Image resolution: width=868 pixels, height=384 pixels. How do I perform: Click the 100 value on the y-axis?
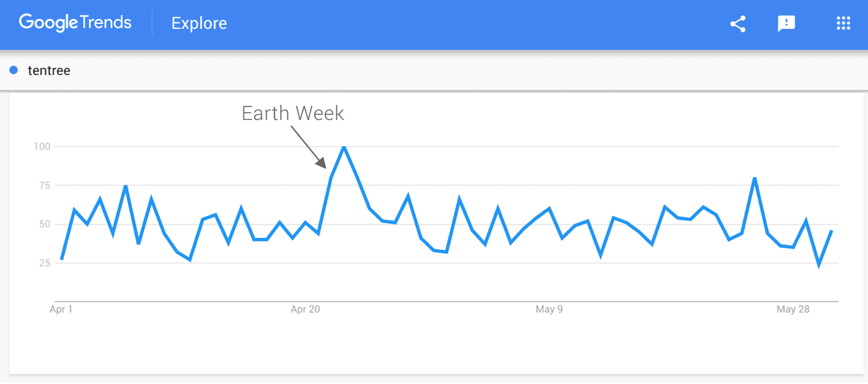(x=42, y=147)
